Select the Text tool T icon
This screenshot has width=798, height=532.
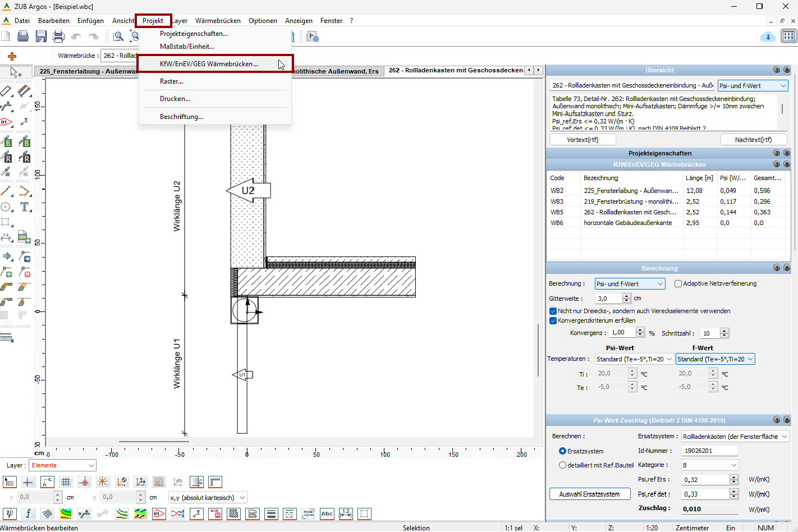click(x=25, y=207)
